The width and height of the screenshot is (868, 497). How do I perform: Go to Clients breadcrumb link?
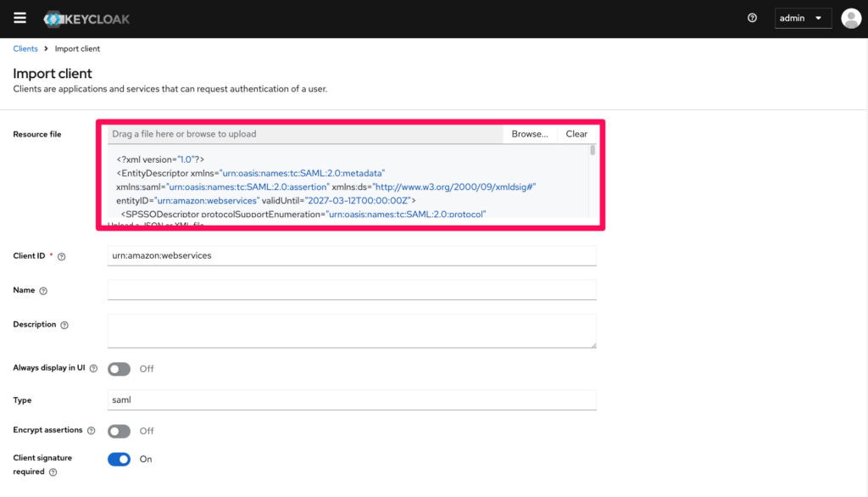tap(25, 49)
